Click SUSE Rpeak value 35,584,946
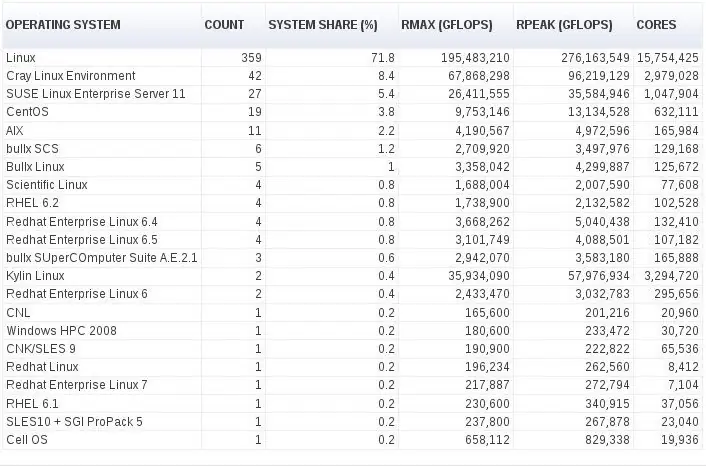This screenshot has width=706, height=466. pos(599,94)
